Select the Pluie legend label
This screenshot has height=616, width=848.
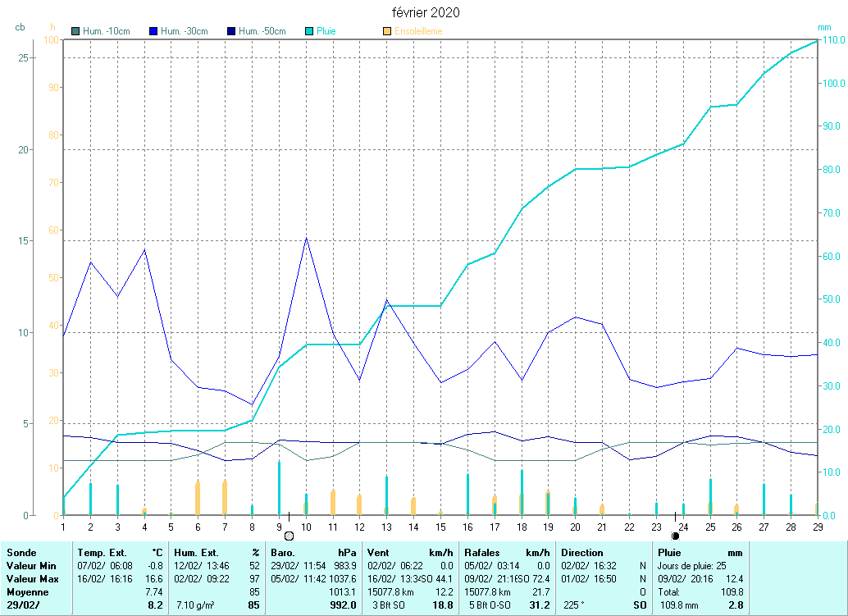coord(326,31)
